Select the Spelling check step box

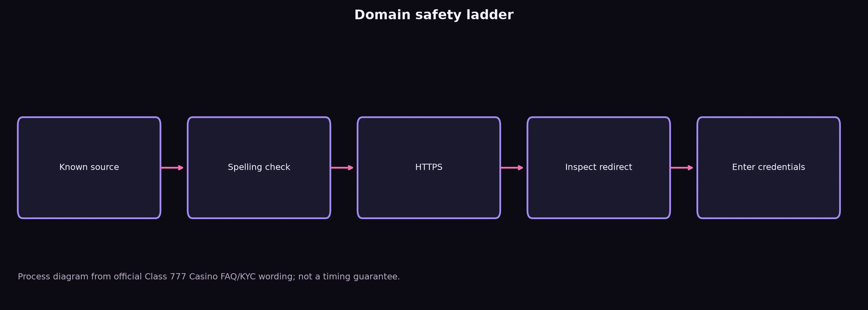[259, 168]
